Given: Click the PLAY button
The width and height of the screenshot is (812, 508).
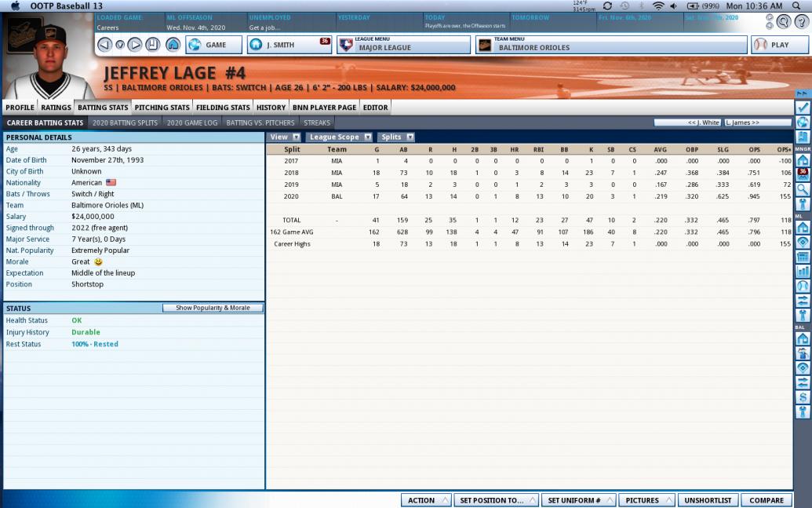Looking at the screenshot, I should 779,45.
